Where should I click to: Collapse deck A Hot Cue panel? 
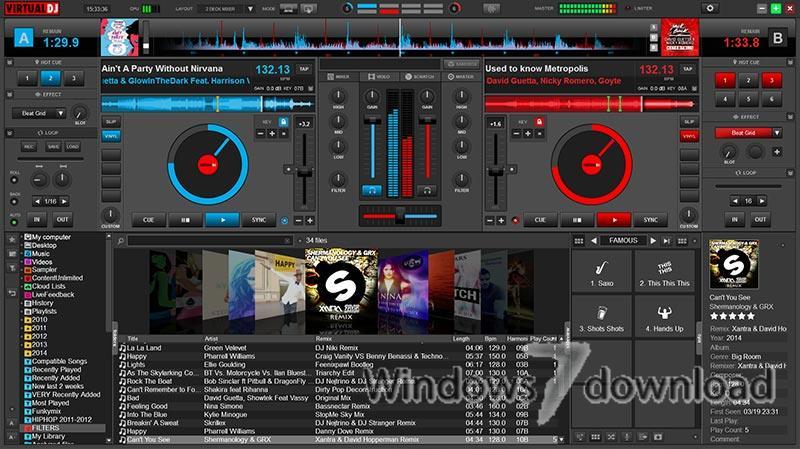[x=10, y=62]
